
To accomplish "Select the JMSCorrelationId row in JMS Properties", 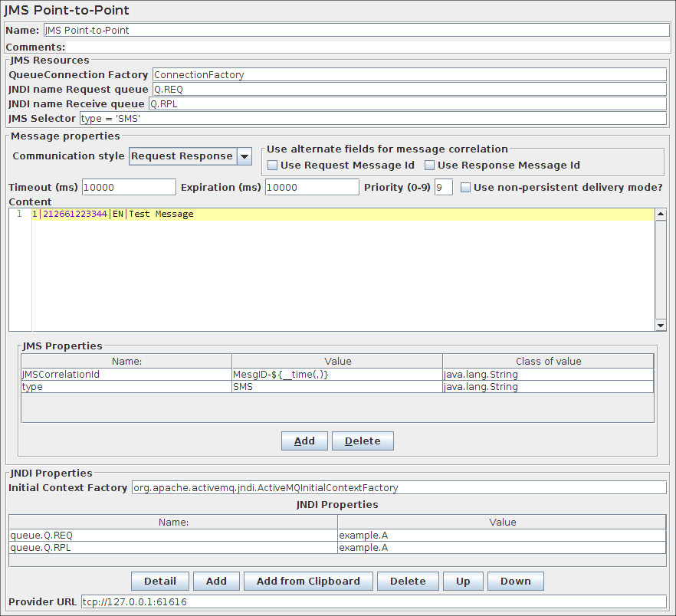I will (126, 375).
